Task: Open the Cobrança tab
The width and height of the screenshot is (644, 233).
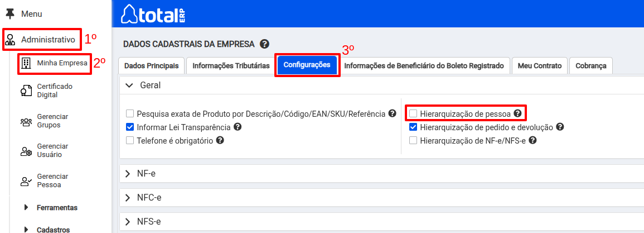Action: [591, 66]
